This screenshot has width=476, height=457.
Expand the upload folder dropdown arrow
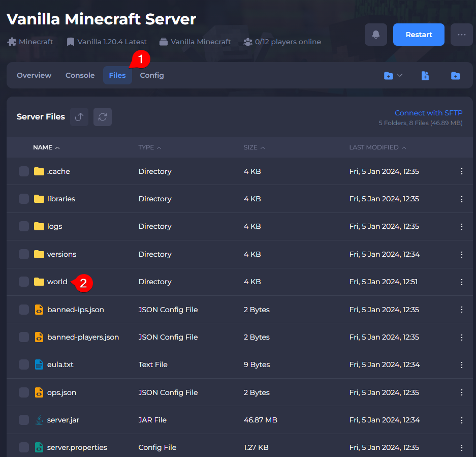399,75
